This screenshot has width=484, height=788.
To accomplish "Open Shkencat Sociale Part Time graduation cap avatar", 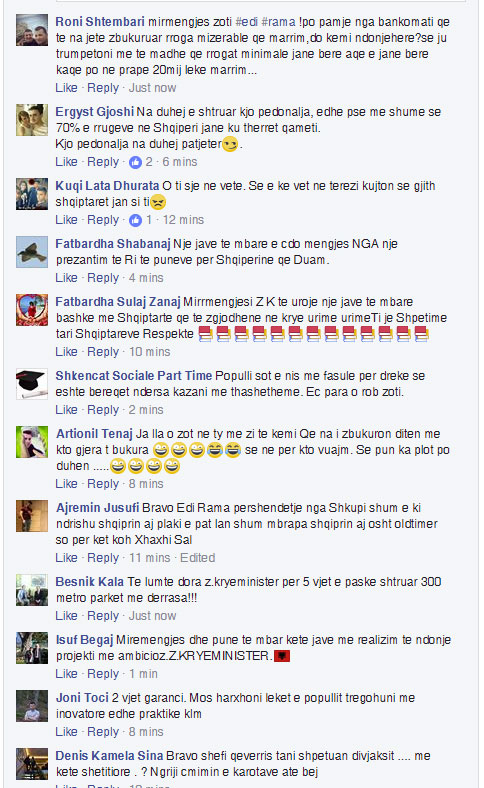I will click(x=32, y=384).
